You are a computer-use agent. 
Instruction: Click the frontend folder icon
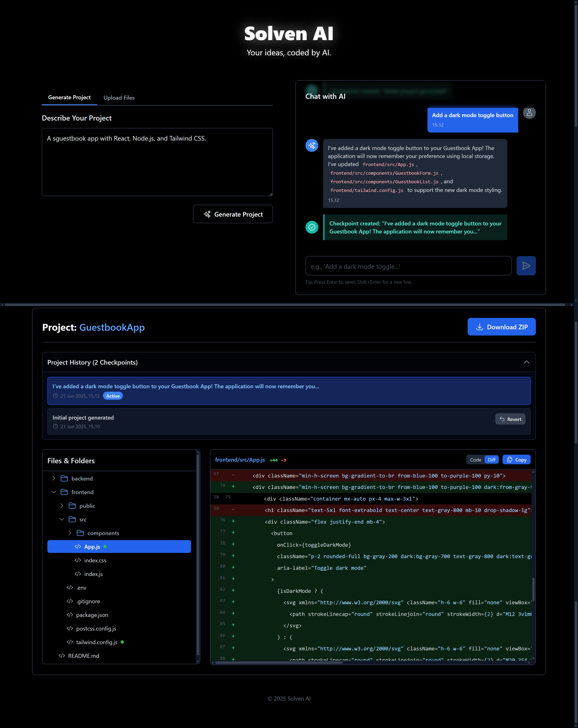point(64,492)
